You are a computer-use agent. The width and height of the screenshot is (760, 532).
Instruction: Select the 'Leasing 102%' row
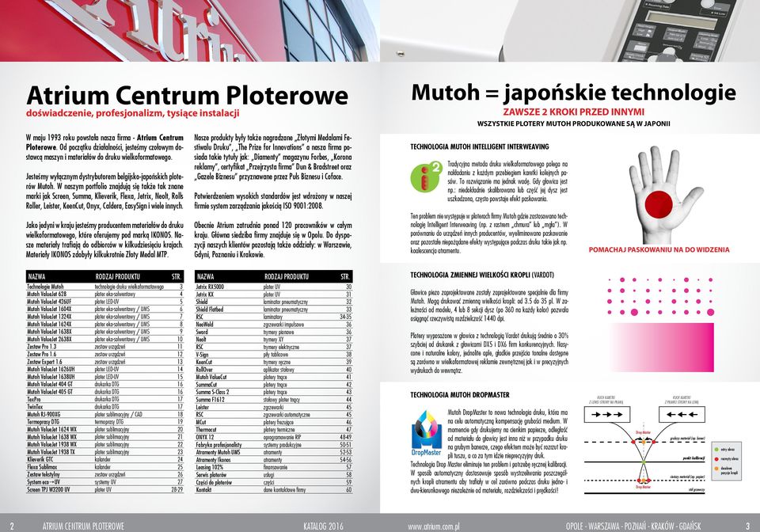(273, 468)
